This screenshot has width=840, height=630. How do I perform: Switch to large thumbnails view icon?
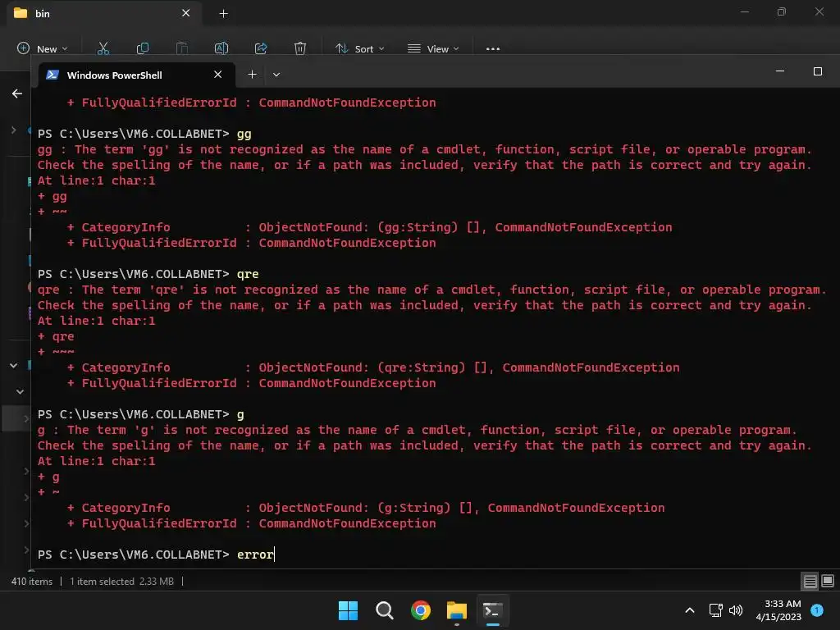coord(828,582)
